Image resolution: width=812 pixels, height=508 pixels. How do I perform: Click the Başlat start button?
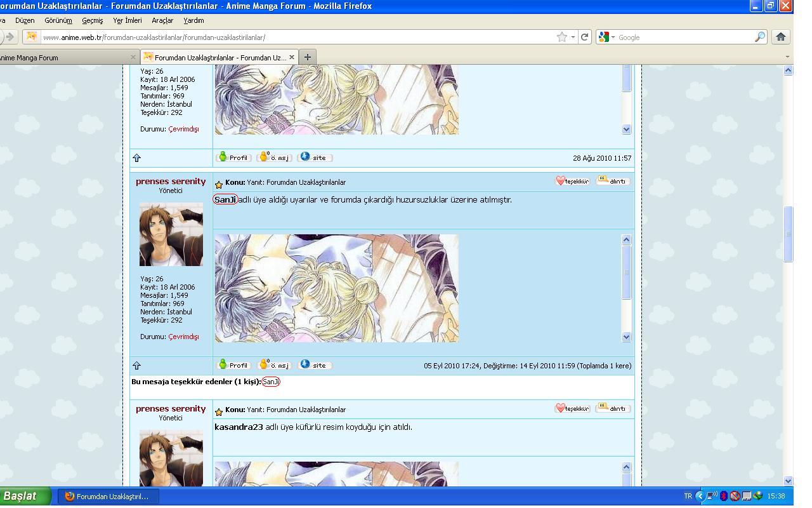point(25,496)
